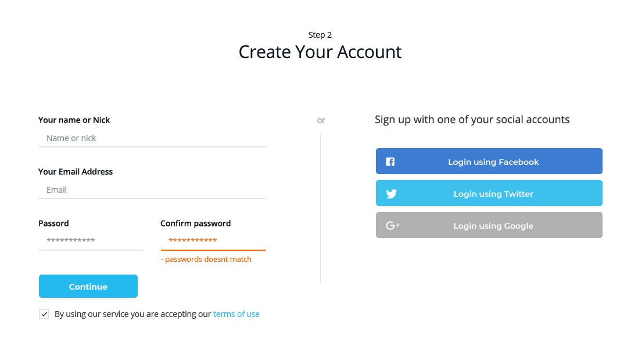
Task: Click the 'Your name or Nick' label
Action: click(74, 120)
